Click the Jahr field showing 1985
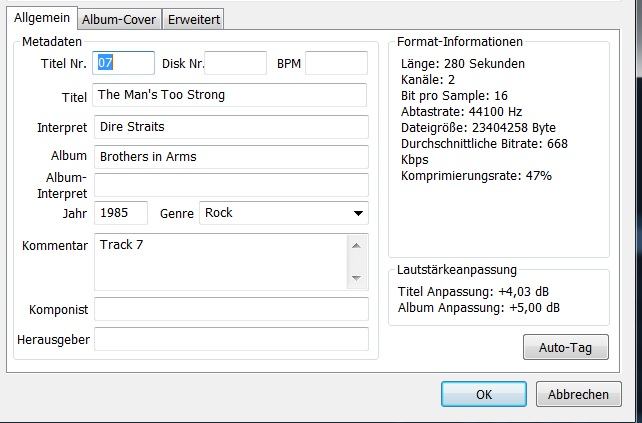The height and width of the screenshot is (423, 642). click(121, 213)
